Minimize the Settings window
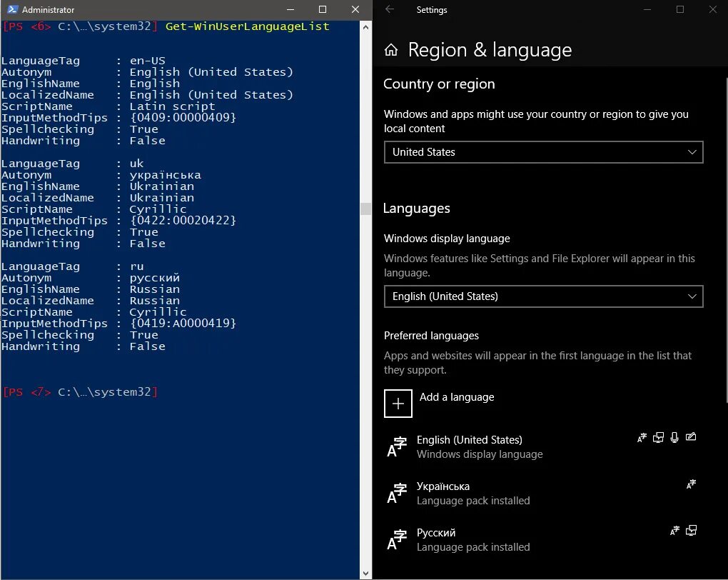 point(647,9)
